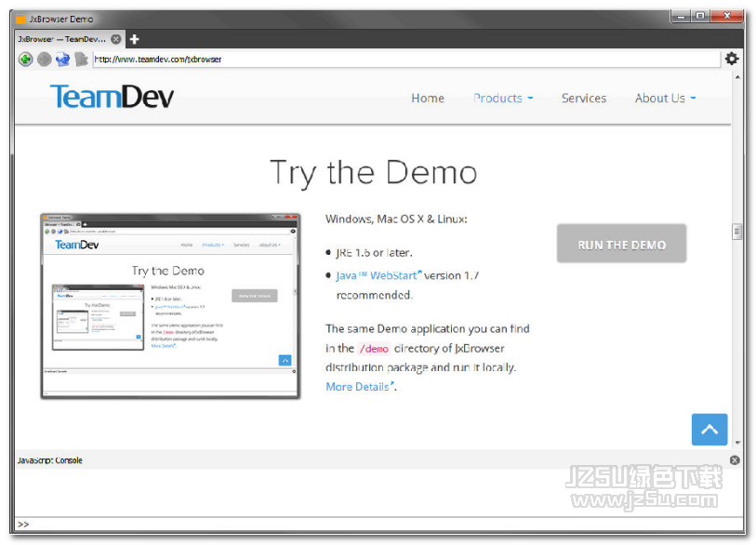The width and height of the screenshot is (756, 545).
Task: Click the blue Refresh page icon
Action: point(62,60)
